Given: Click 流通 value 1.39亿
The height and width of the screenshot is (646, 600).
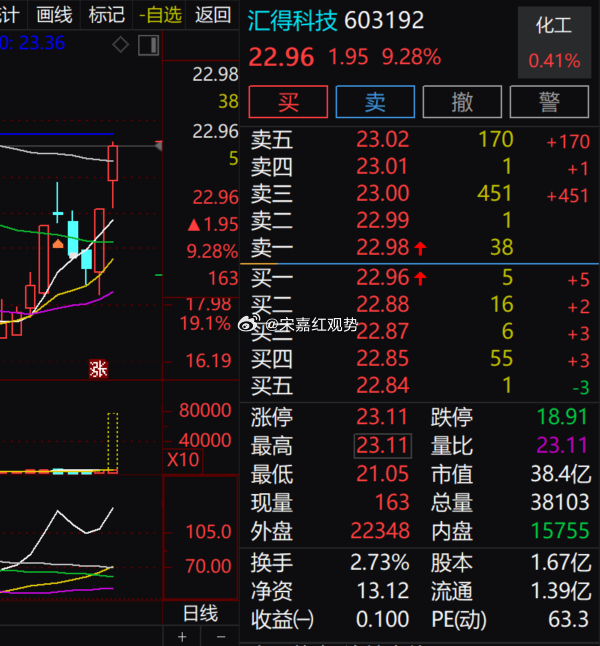Looking at the screenshot, I should pos(561,591).
